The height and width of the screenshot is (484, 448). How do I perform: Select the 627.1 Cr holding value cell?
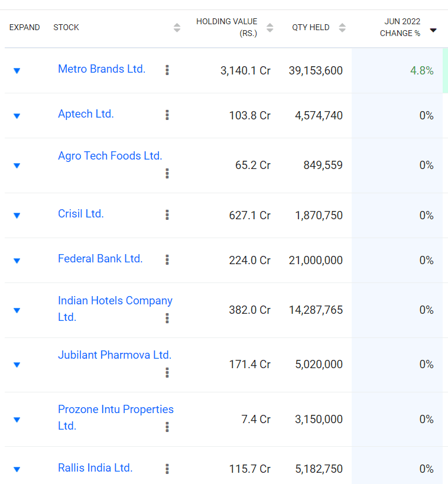coord(250,216)
